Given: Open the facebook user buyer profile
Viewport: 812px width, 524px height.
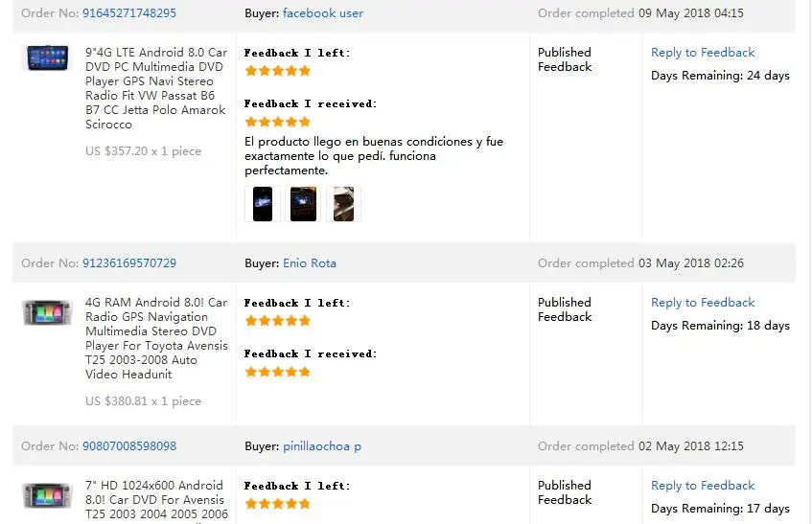Looking at the screenshot, I should [x=323, y=13].
